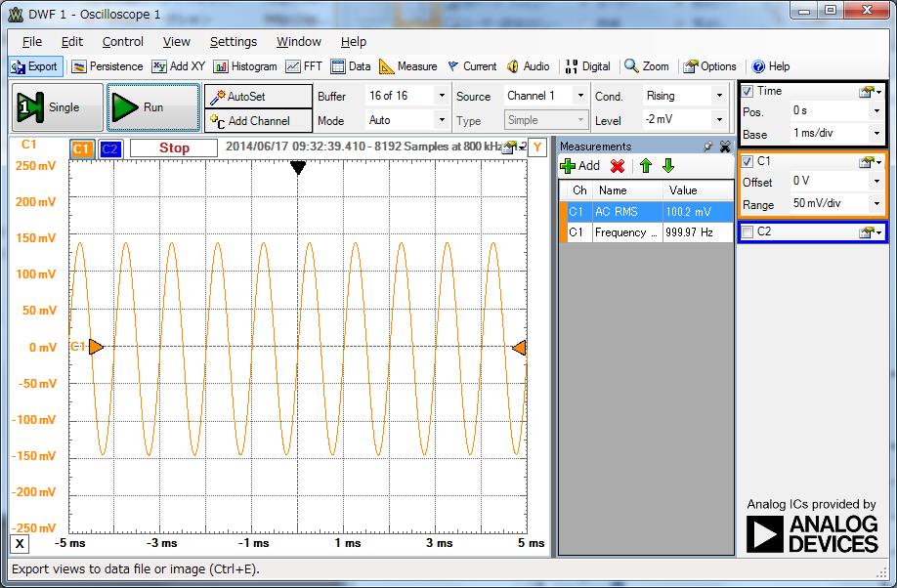897x588 pixels.
Task: Uncheck the Time checkbox
Action: pos(747,91)
